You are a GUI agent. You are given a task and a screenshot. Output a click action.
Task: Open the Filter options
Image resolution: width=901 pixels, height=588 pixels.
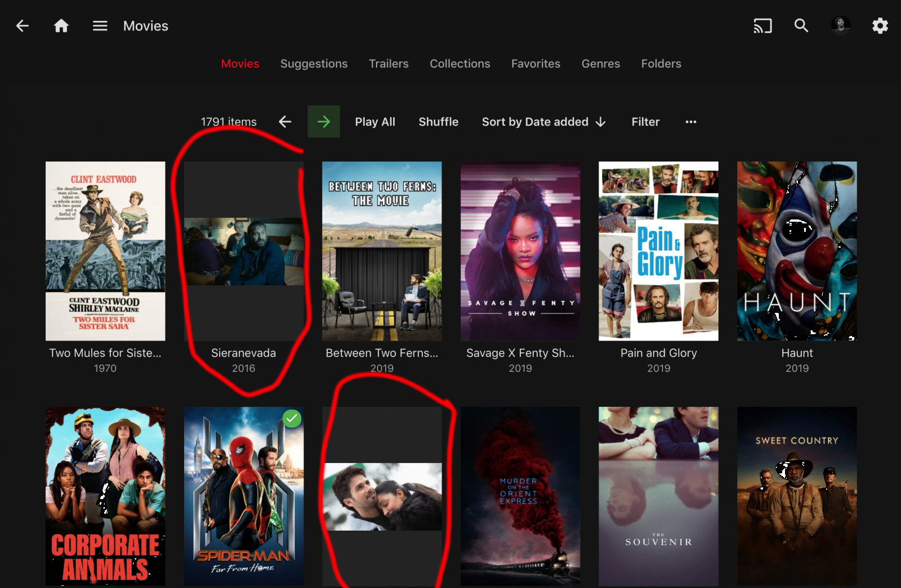pos(645,122)
